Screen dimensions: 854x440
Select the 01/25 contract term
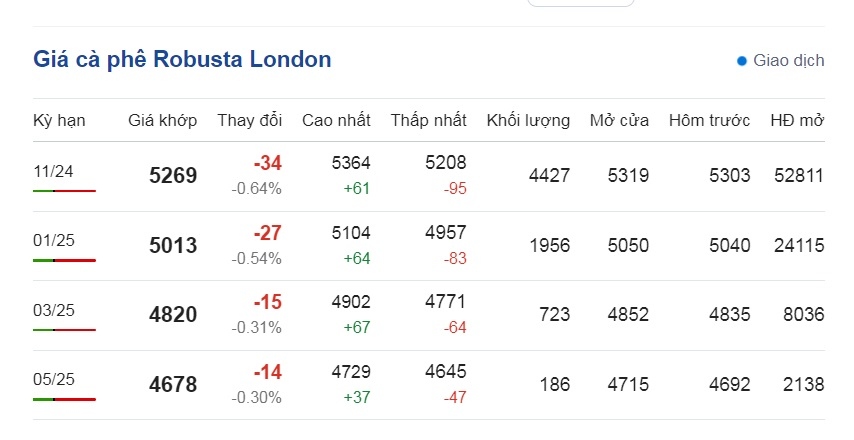tap(53, 240)
